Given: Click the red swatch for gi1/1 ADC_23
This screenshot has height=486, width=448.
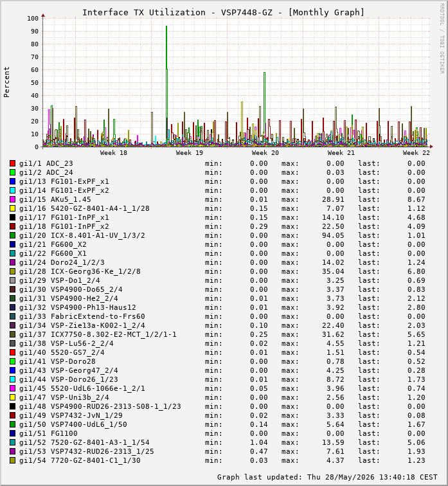Looking at the screenshot, I should pyautogui.click(x=12, y=163).
